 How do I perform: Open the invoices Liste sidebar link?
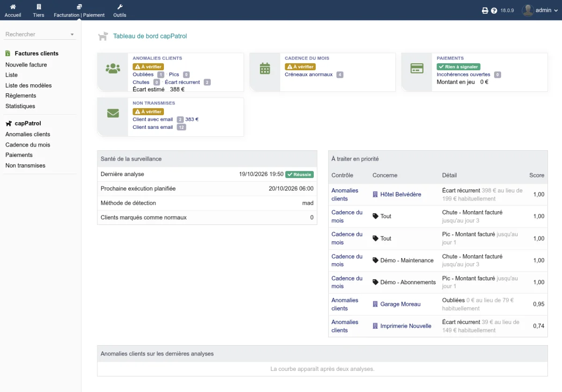click(x=11, y=75)
